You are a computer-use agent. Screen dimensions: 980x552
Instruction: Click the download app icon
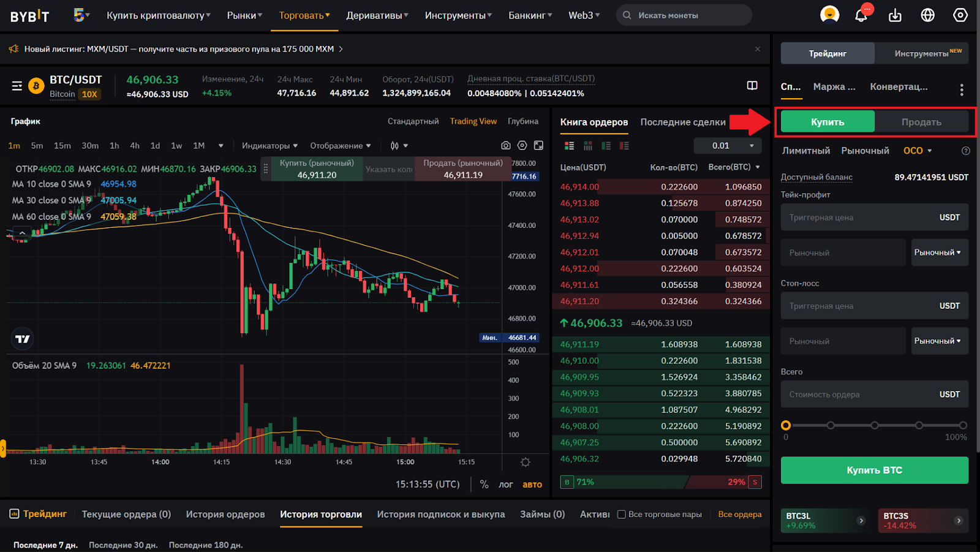[x=895, y=15]
